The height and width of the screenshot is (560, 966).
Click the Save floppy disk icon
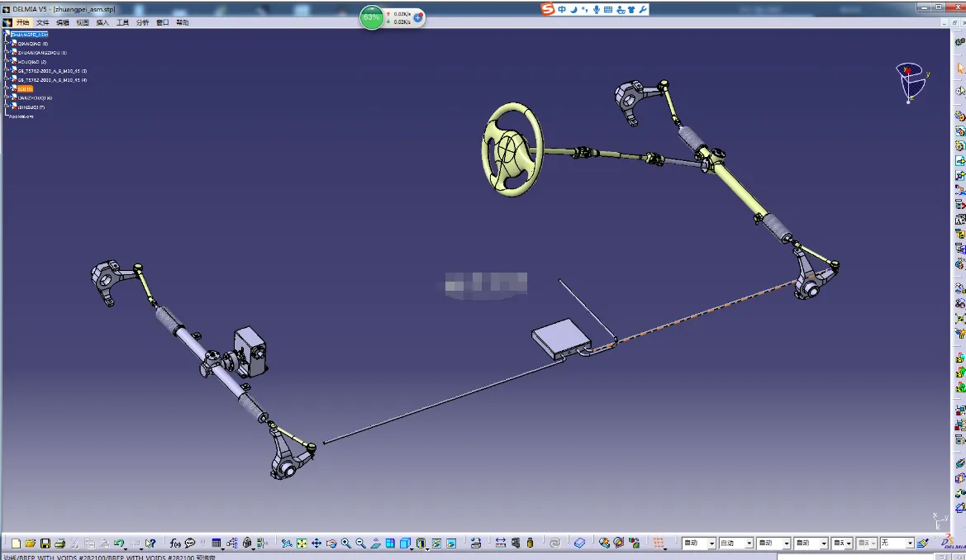(45, 543)
